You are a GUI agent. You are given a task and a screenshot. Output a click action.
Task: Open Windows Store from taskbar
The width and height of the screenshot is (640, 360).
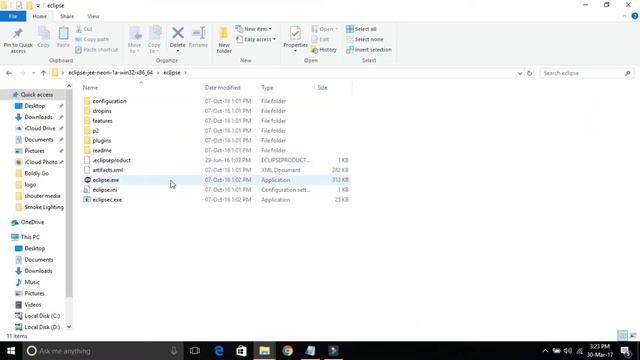(241, 351)
